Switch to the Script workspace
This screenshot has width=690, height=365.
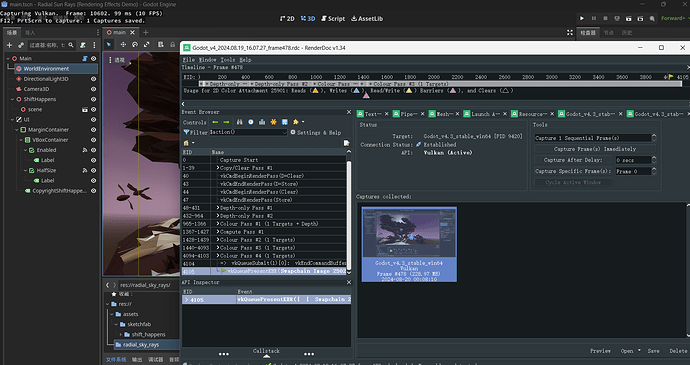[x=333, y=18]
